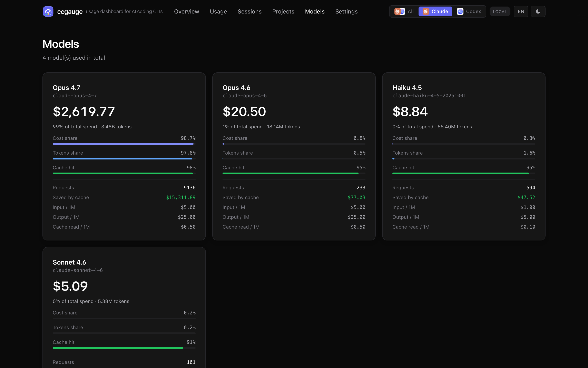Image resolution: width=588 pixels, height=368 pixels.
Task: Click the ccgauge brand name link
Action: pos(70,11)
